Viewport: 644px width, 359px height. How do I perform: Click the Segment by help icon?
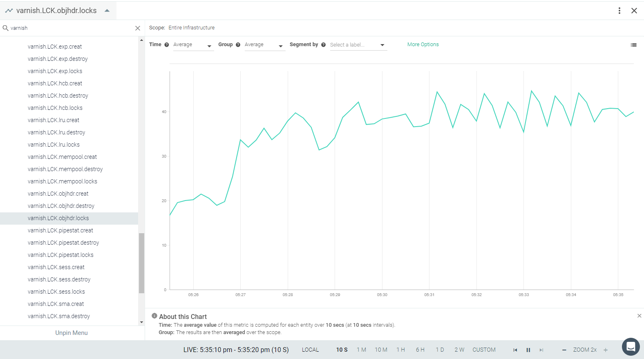(x=324, y=45)
